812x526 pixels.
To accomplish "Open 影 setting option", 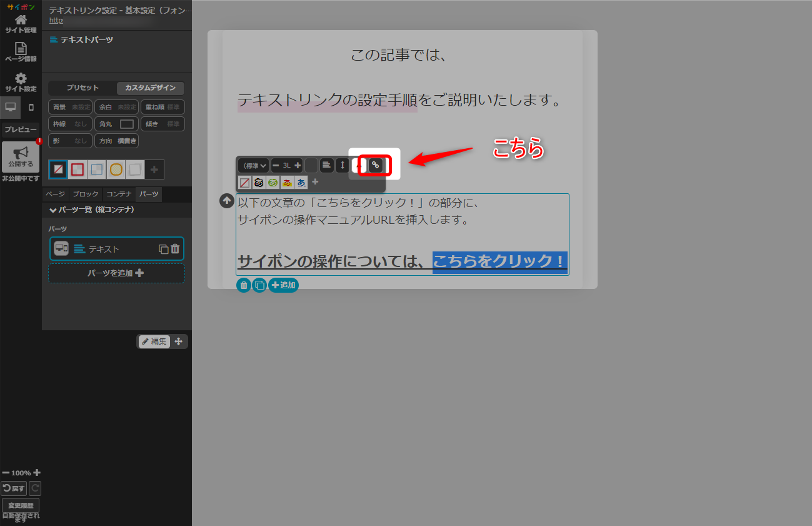I will pos(71,141).
